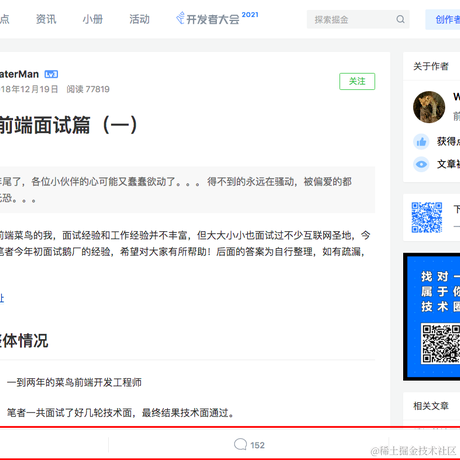This screenshot has height=460, width=460.
Task: Click the 前端面试篇（一）article title
Action: tap(68, 125)
